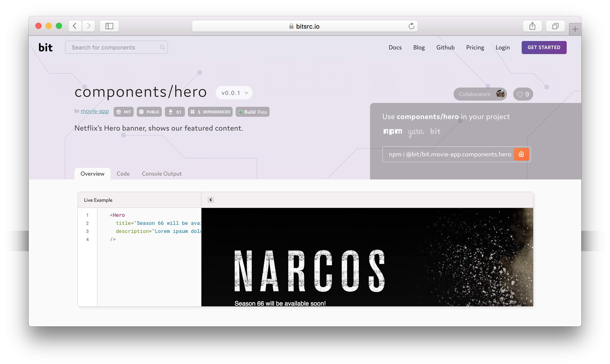This screenshot has width=610, height=364.
Task: Click the Safari share icon
Action: 532,26
